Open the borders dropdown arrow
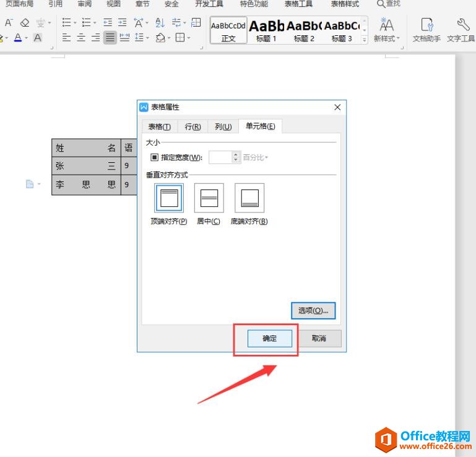476x457 pixels. (189, 38)
